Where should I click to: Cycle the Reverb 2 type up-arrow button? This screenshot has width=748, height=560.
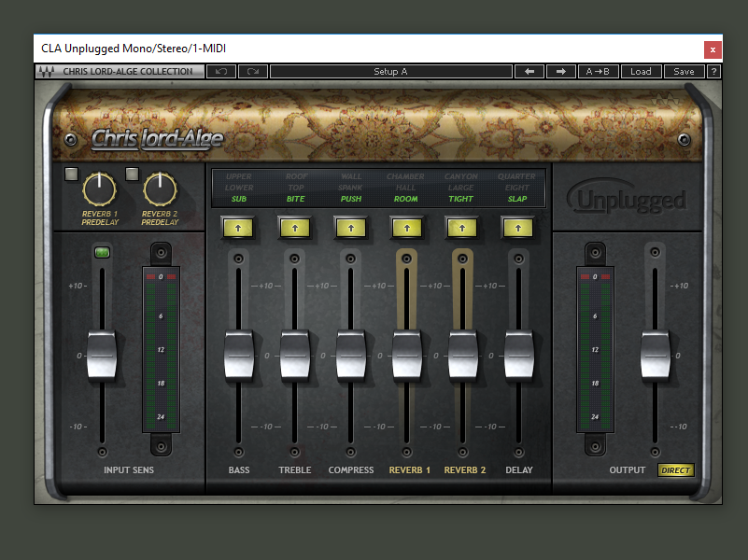coord(461,228)
